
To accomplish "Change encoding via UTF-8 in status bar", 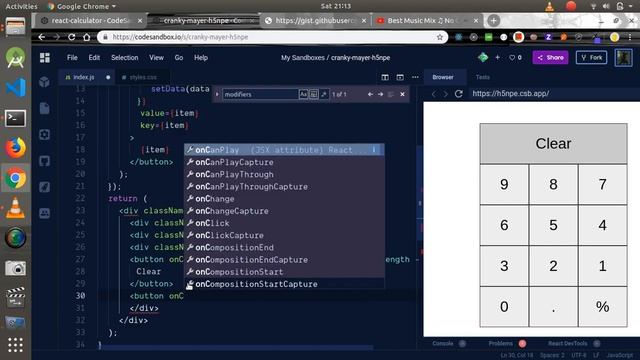I will tap(579, 356).
